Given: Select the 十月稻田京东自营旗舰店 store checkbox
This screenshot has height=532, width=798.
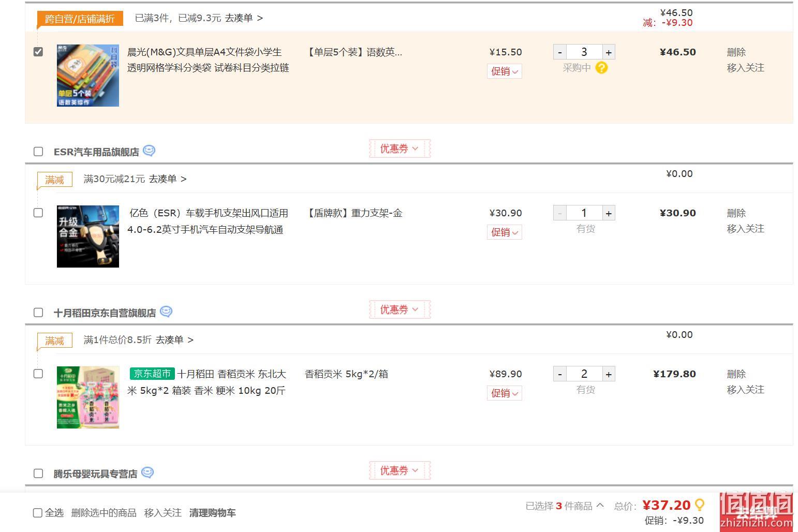Looking at the screenshot, I should tap(38, 313).
